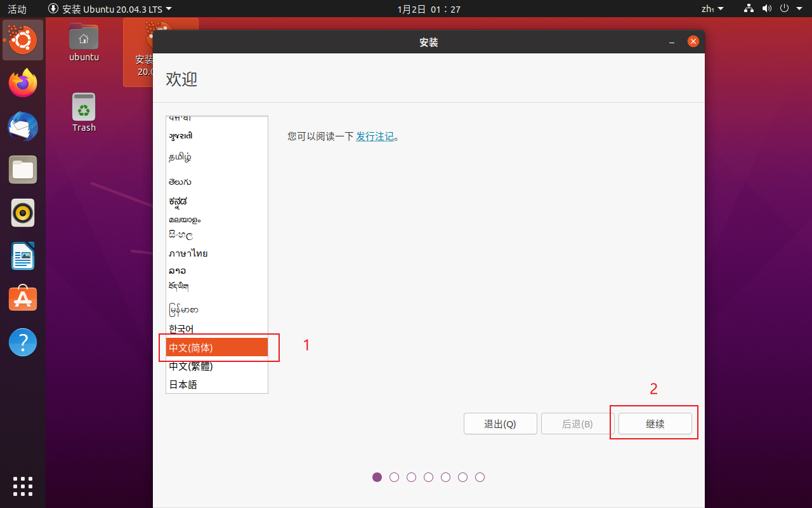Image resolution: width=812 pixels, height=508 pixels.
Task: Open the volume icon in top bar
Action: (766, 9)
